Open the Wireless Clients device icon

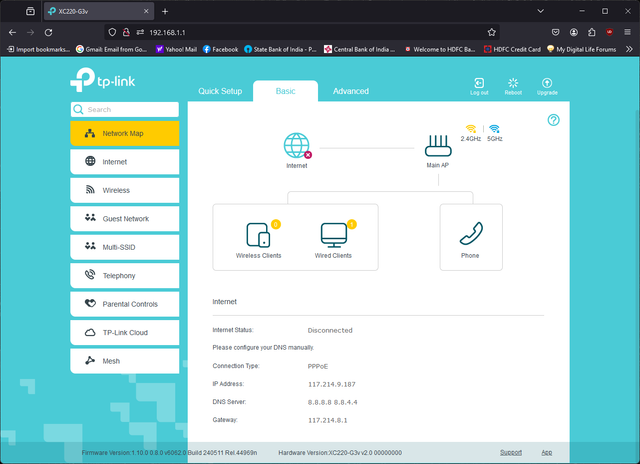(258, 235)
